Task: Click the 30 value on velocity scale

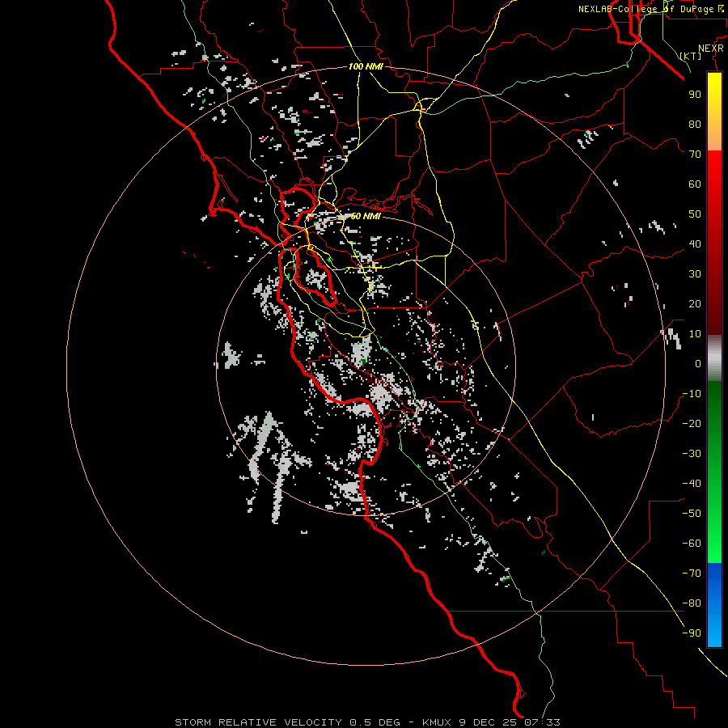Action: [695, 274]
